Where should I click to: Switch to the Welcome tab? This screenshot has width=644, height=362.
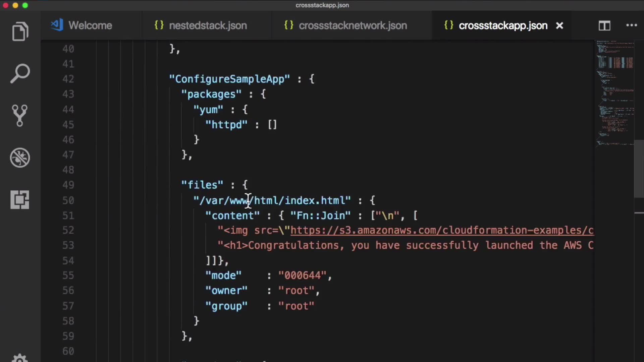coord(90,25)
